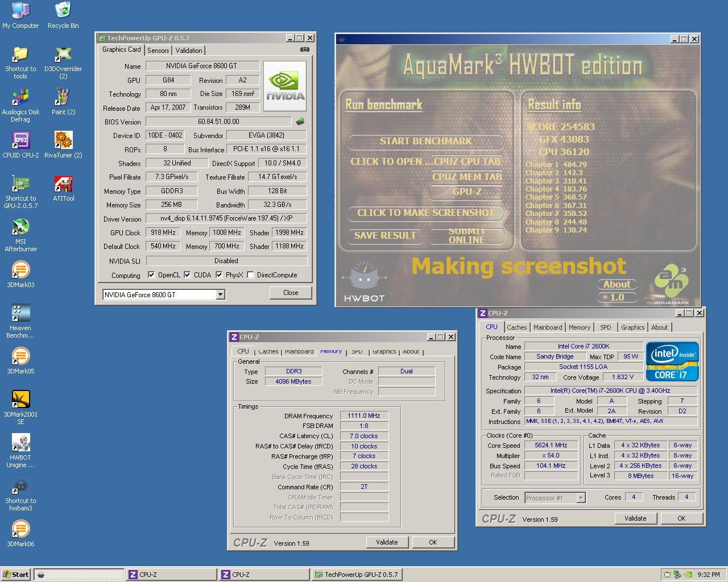Click SUBMIT ONLINE in AquaMark
This screenshot has width=728, height=582.
point(467,235)
